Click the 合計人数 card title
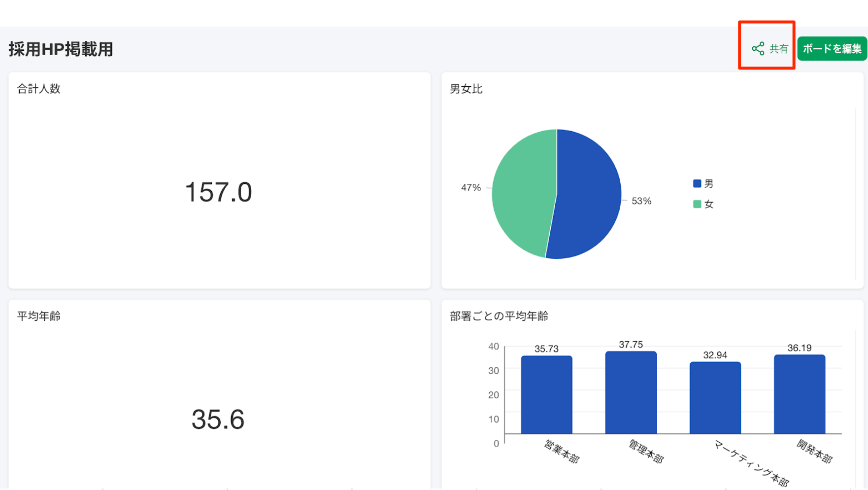The width and height of the screenshot is (868, 490). (x=38, y=89)
